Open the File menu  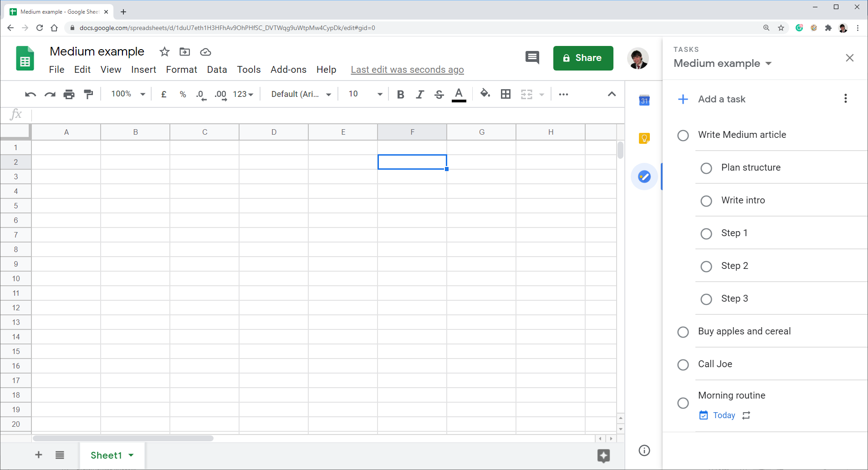(x=56, y=70)
